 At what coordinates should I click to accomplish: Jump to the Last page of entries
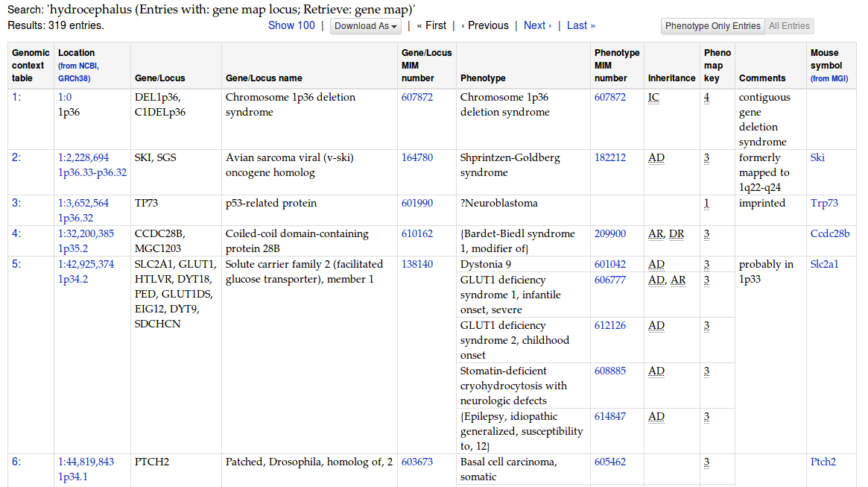(580, 25)
